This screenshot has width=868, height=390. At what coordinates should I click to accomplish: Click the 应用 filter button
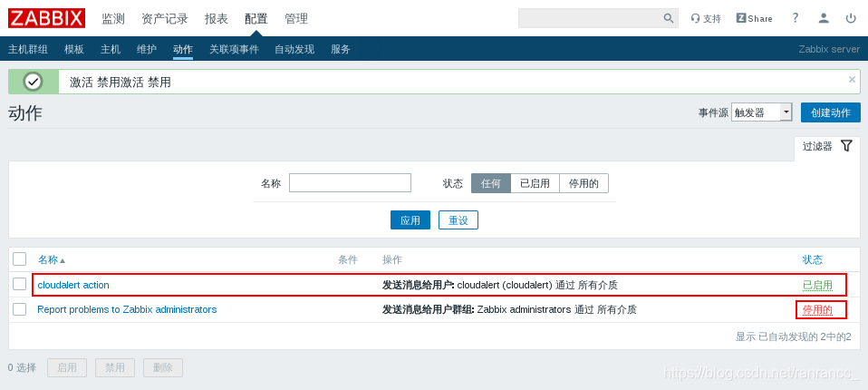(410, 219)
